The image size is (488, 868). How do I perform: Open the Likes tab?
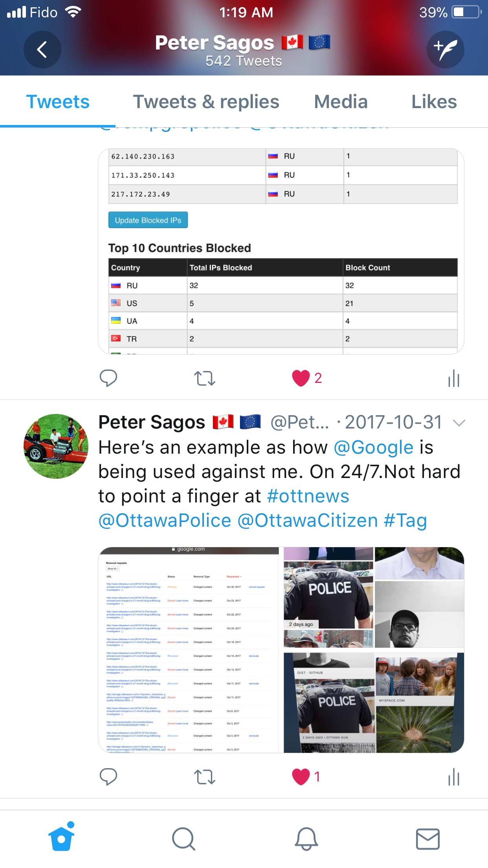pos(434,102)
